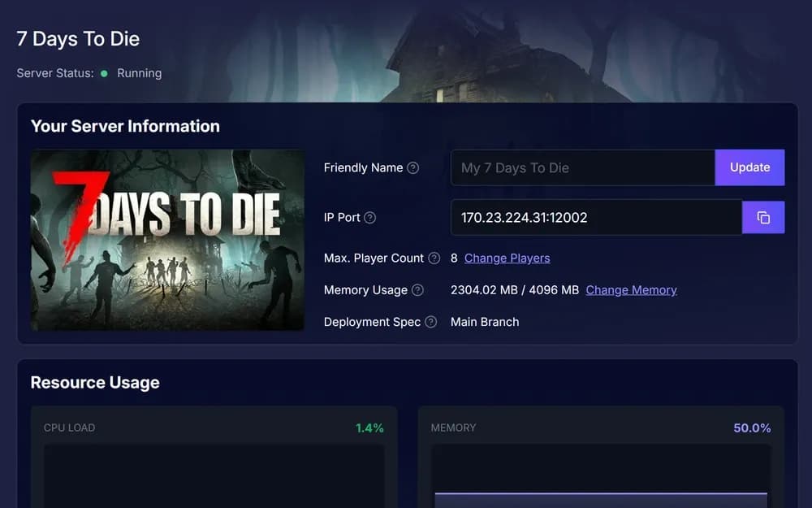The image size is (812, 508).
Task: Focus the Friendly Name input field
Action: coord(582,167)
